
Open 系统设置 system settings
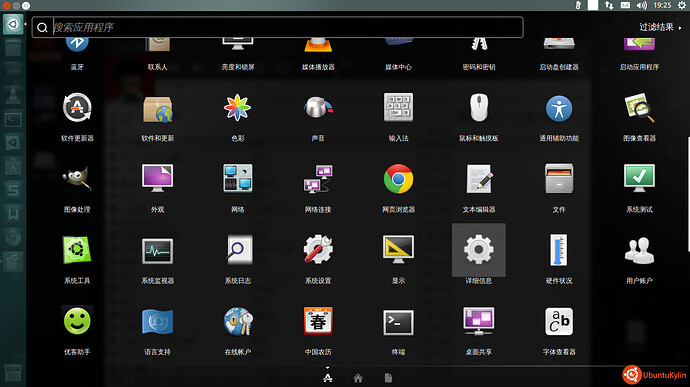coord(318,250)
